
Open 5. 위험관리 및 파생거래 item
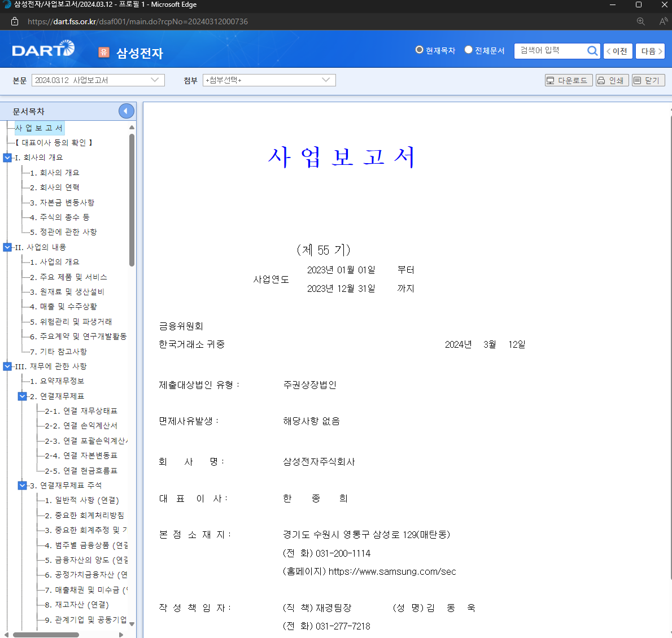coord(71,321)
